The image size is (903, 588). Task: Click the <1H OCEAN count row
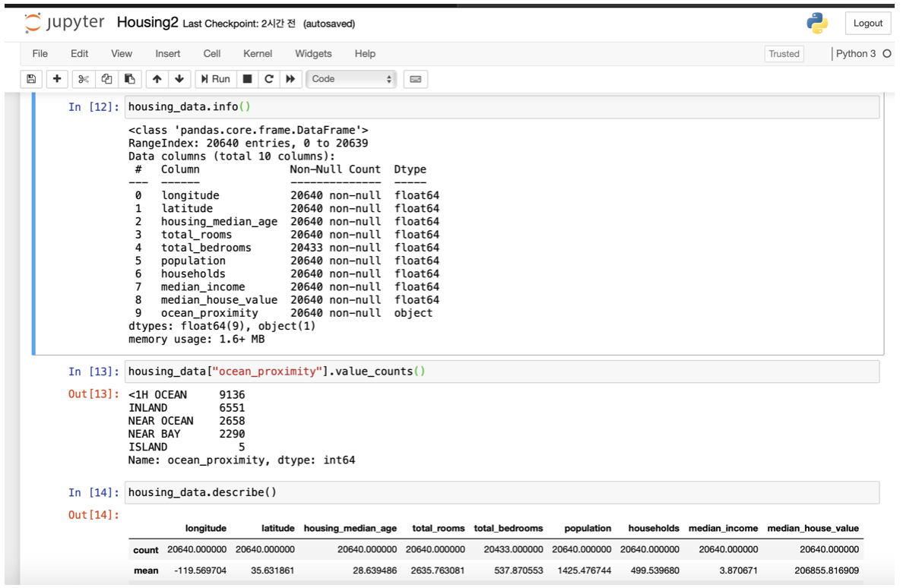(186, 395)
